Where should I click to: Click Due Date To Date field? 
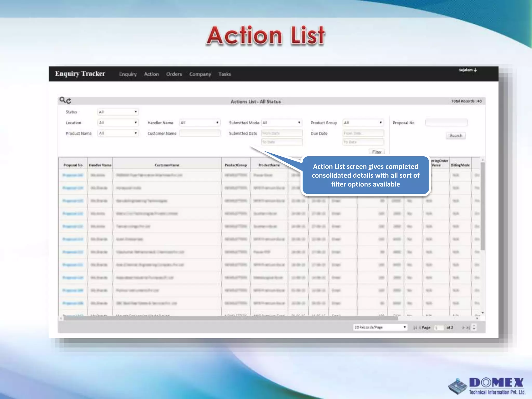(363, 142)
